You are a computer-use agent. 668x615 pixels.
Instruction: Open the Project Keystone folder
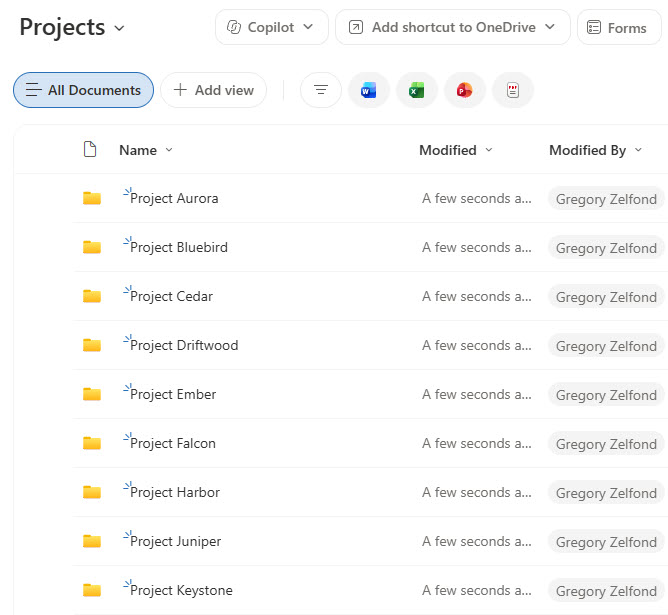[181, 590]
